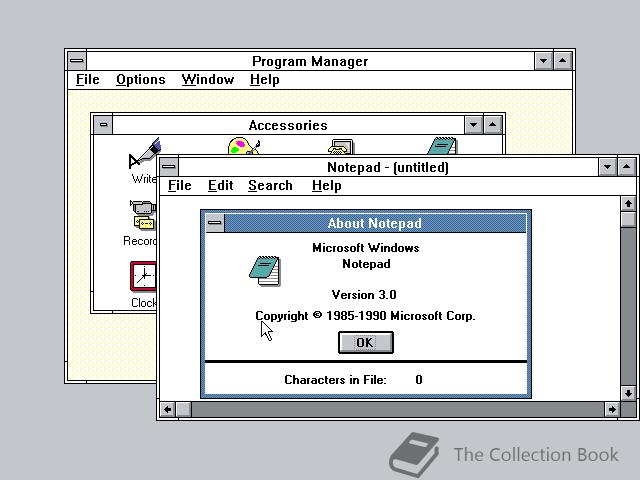Click Notepad horizontal scrollbar left arrow

coord(167,409)
